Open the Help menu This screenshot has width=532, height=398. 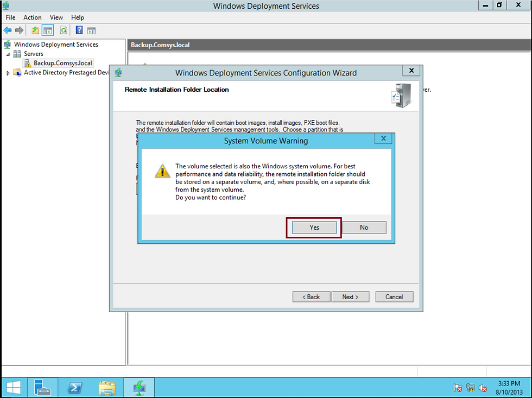click(x=77, y=17)
